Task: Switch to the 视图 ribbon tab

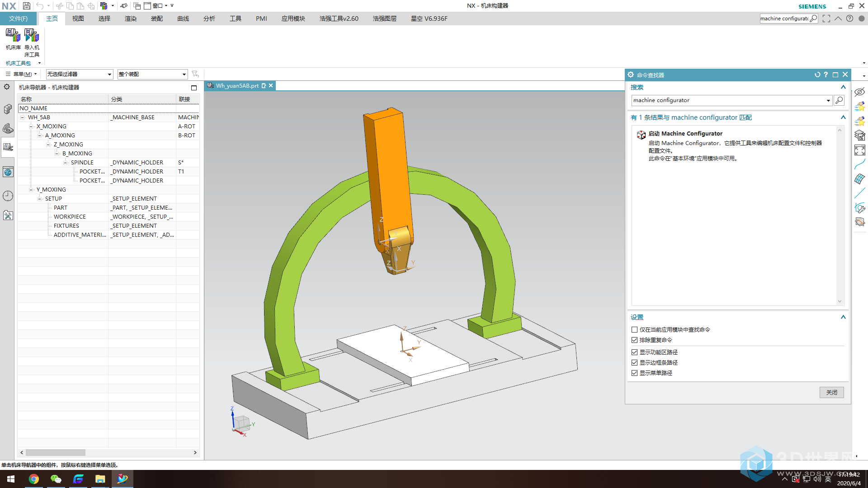Action: coord(78,19)
